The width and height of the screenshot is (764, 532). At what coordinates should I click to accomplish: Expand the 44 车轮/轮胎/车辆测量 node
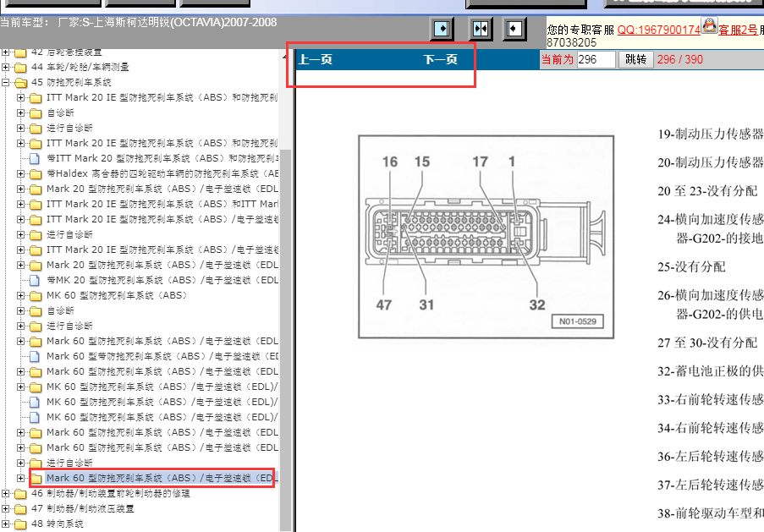[x=5, y=67]
